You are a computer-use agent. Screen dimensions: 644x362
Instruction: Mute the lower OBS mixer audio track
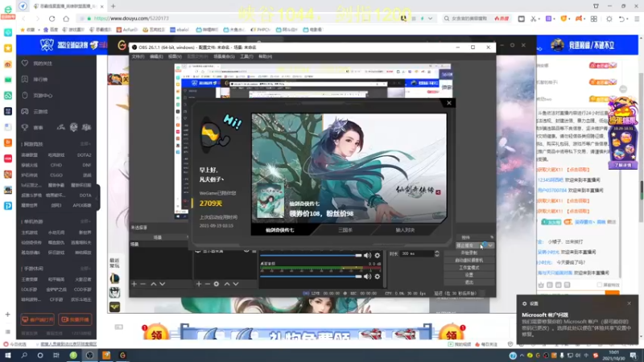click(x=367, y=277)
